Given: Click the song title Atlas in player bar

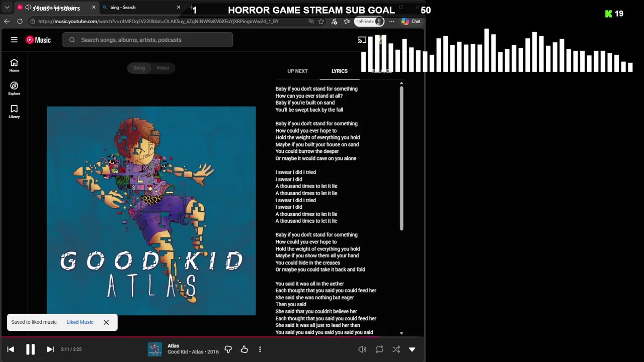Looking at the screenshot, I should pos(173,346).
